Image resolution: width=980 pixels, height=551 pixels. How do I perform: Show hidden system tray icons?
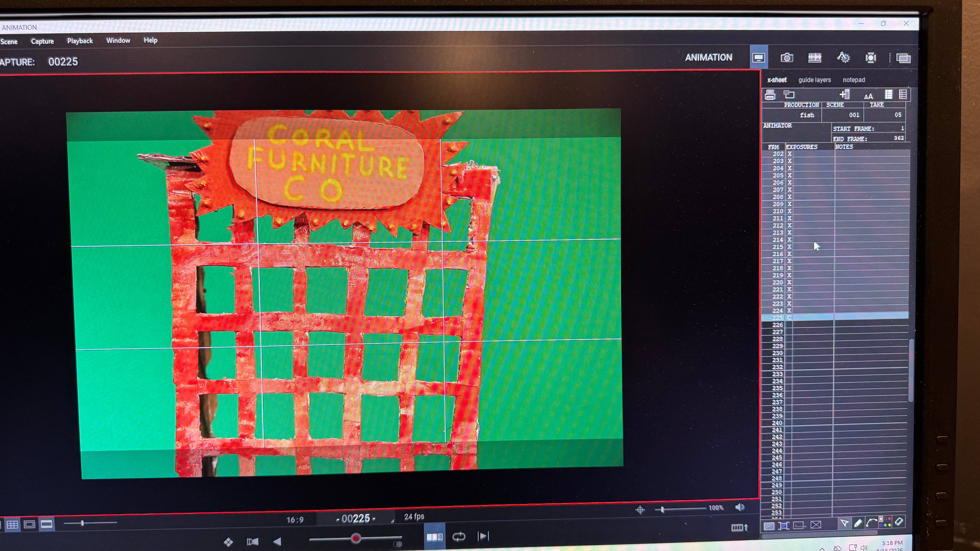[822, 549]
